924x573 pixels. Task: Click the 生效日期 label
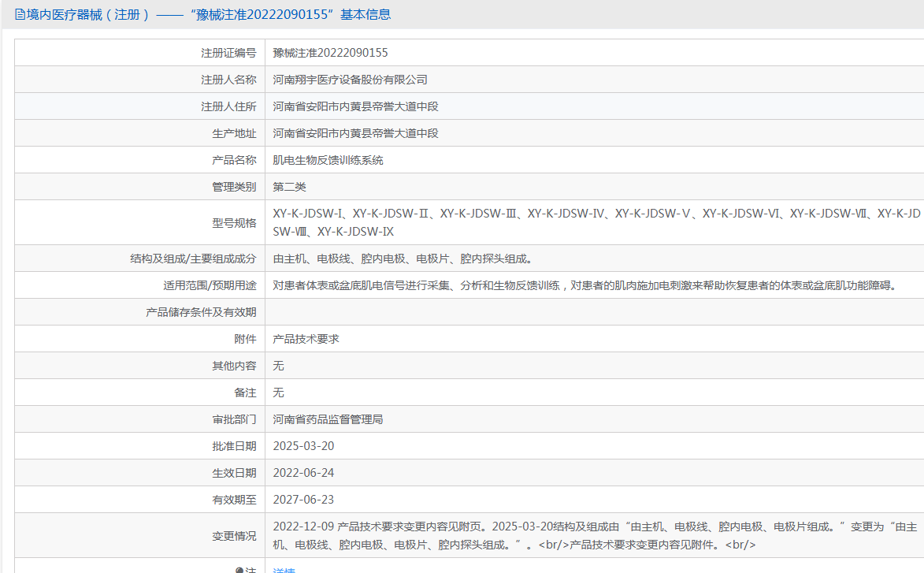[x=234, y=474]
